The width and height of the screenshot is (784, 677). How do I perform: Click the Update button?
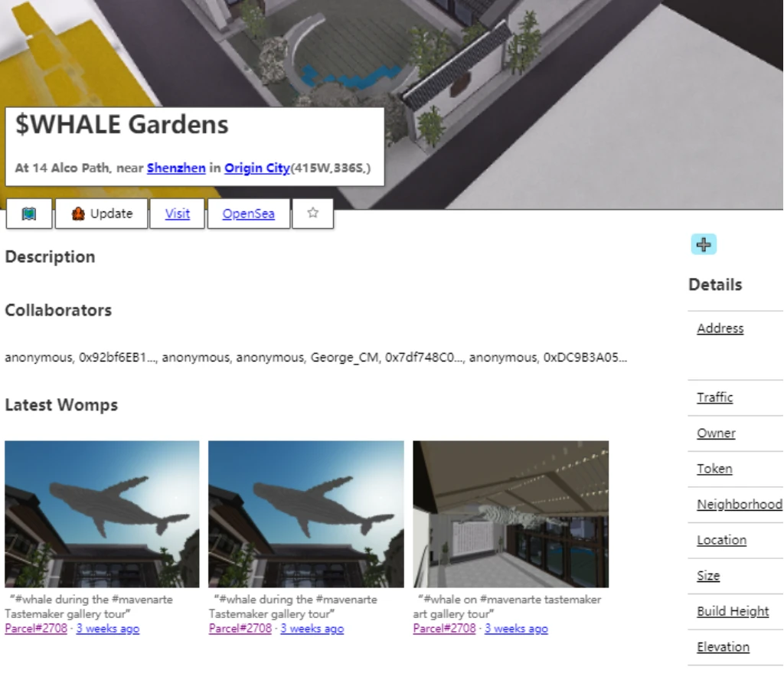(102, 214)
